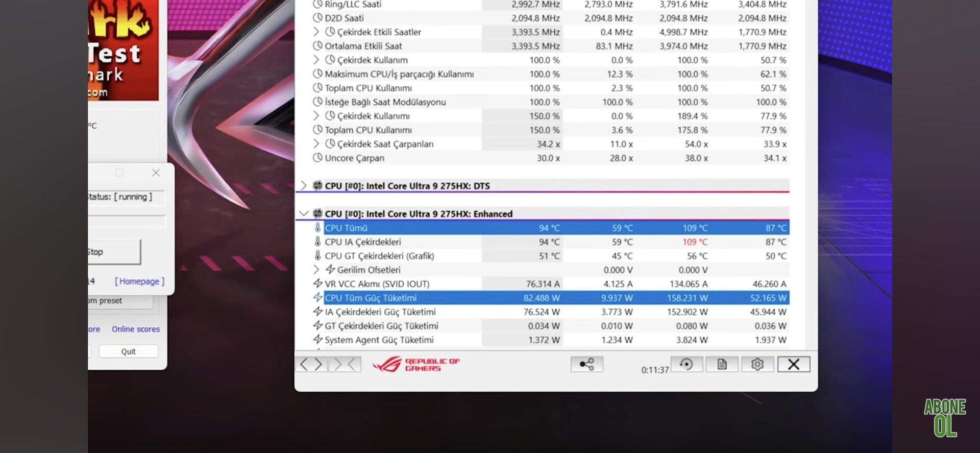Click the clock icon beside İsteğe Bağlı Saat Modülasyonu
Viewport: 980px width, 453px height.
(317, 102)
